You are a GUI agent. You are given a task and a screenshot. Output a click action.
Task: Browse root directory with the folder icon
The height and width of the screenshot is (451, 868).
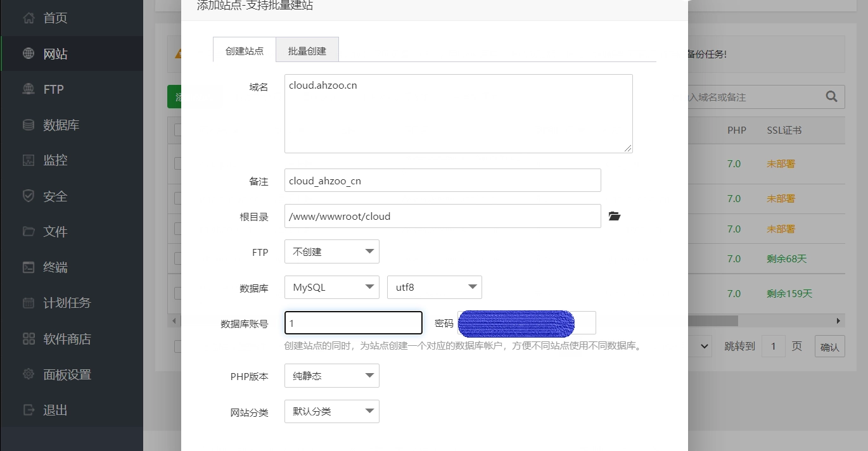pyautogui.click(x=614, y=215)
